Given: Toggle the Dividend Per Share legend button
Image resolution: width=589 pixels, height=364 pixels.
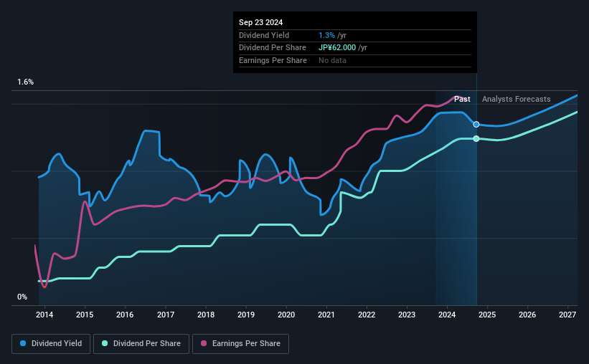Looking at the screenshot, I should 141,344.
